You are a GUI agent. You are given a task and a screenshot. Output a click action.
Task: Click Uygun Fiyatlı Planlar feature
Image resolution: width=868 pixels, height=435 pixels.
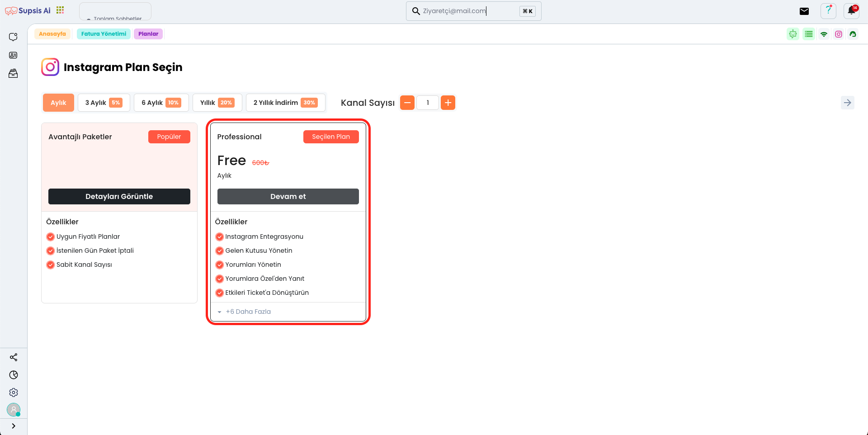point(83,236)
